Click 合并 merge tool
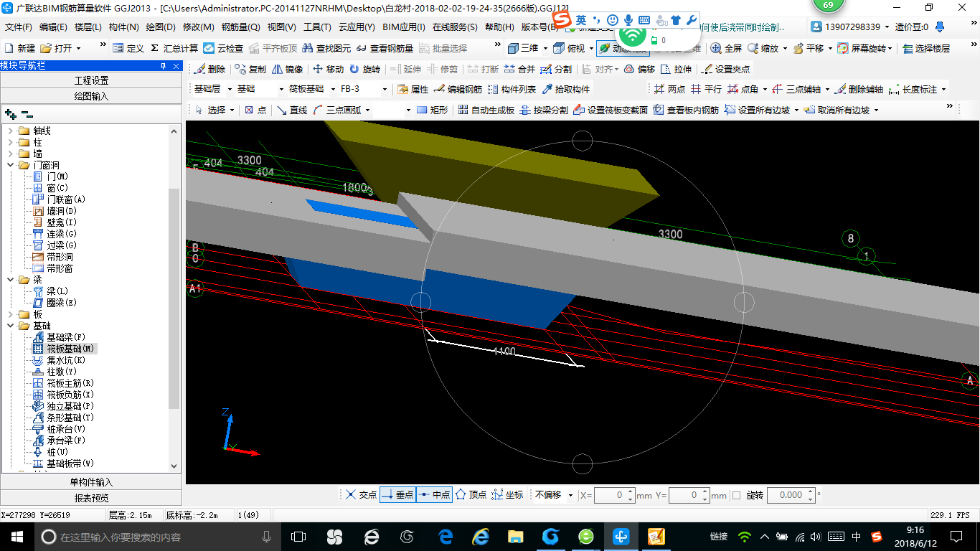This screenshot has height=551, width=980. click(519, 70)
